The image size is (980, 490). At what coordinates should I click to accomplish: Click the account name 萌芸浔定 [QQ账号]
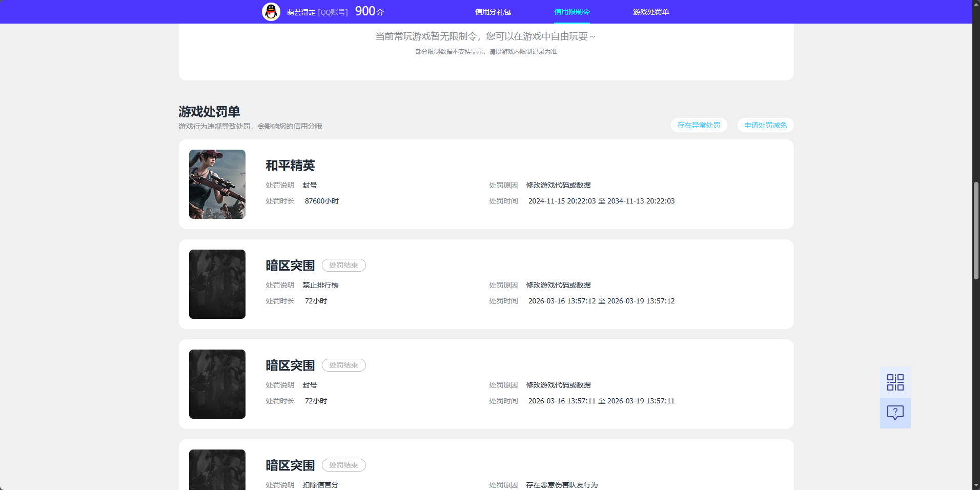(x=317, y=12)
